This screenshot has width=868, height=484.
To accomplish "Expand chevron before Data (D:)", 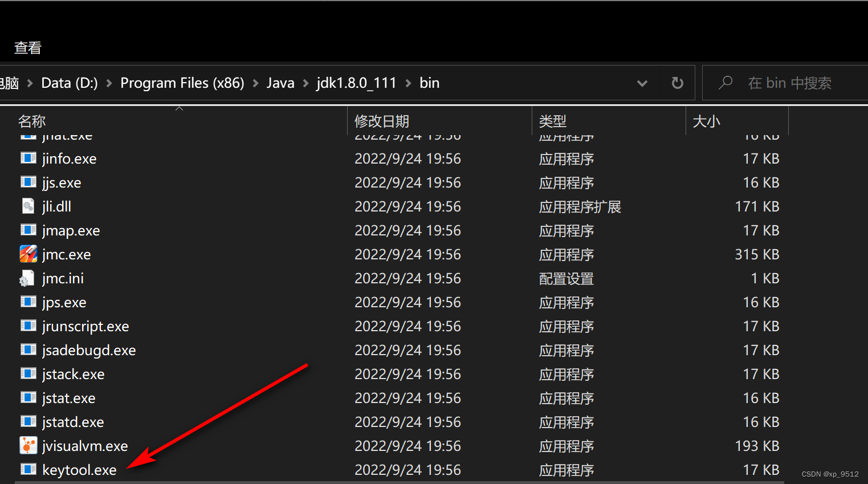I will click(x=30, y=83).
